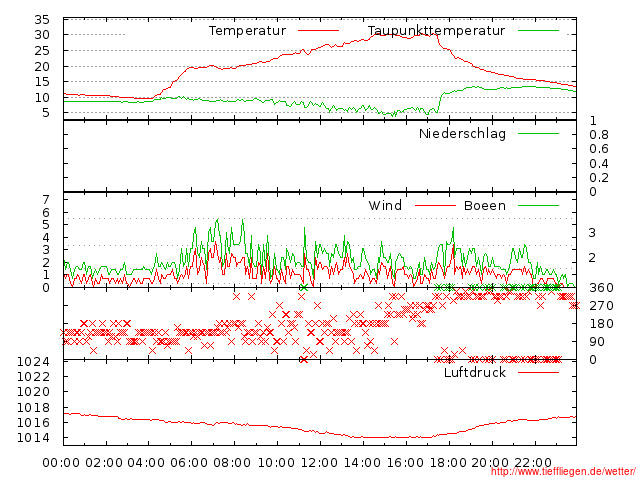Click the 20 temperature axis value

point(42,67)
